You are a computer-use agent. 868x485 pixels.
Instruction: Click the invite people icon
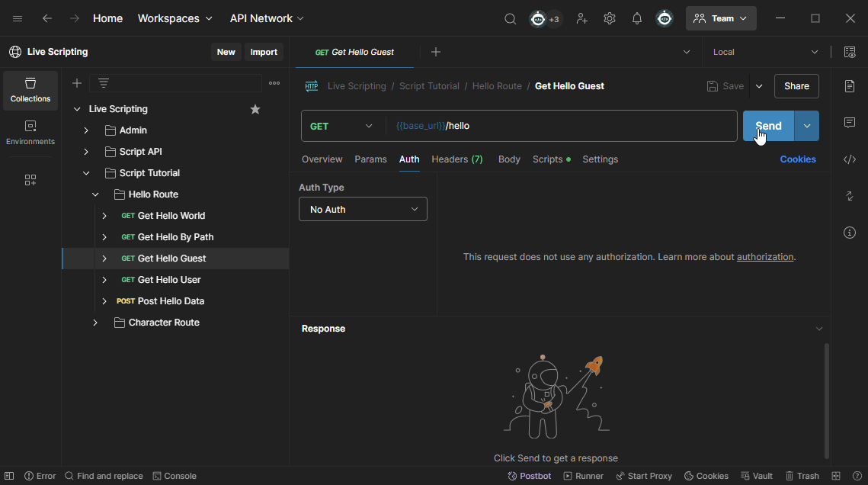(x=581, y=19)
